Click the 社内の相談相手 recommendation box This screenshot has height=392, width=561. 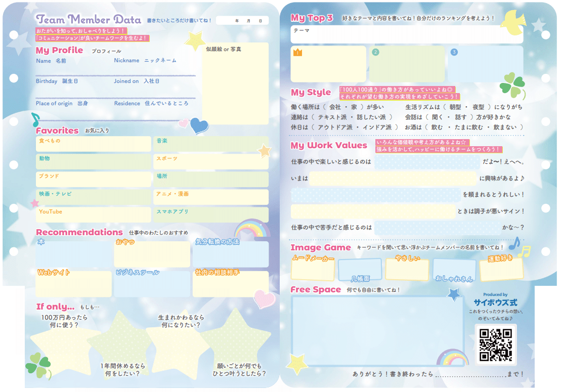tap(231, 284)
